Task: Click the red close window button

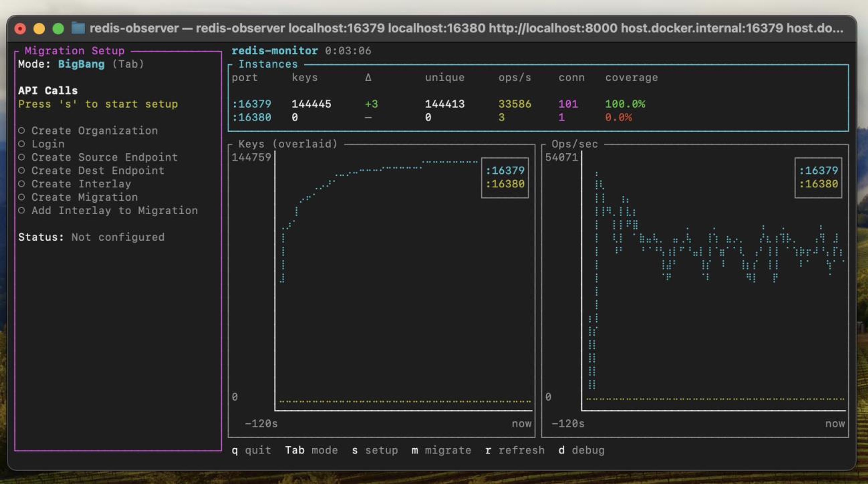Action: (x=20, y=29)
